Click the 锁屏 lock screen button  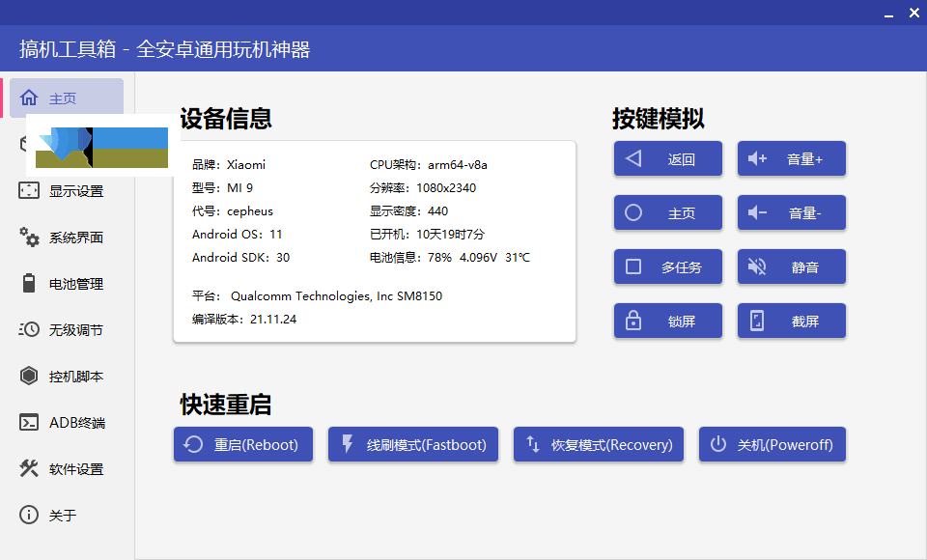coord(668,321)
